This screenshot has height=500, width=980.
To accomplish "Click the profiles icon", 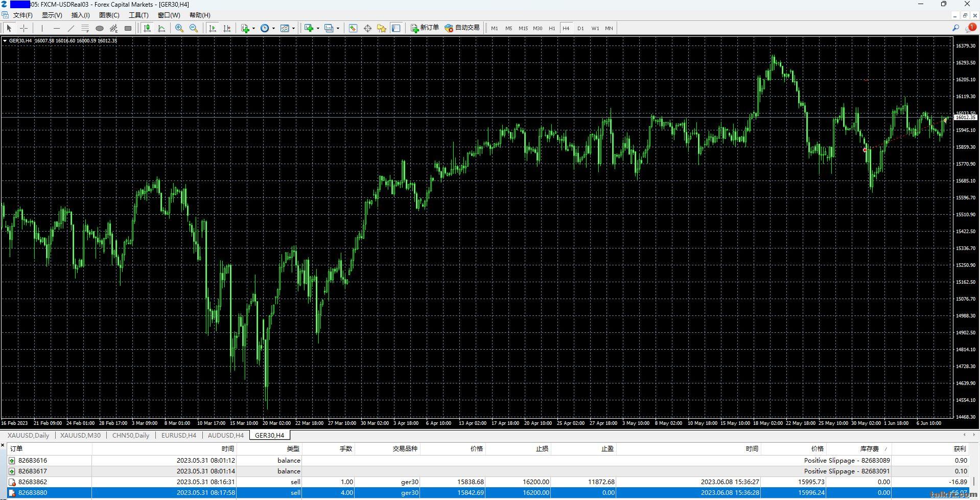I will [329, 28].
